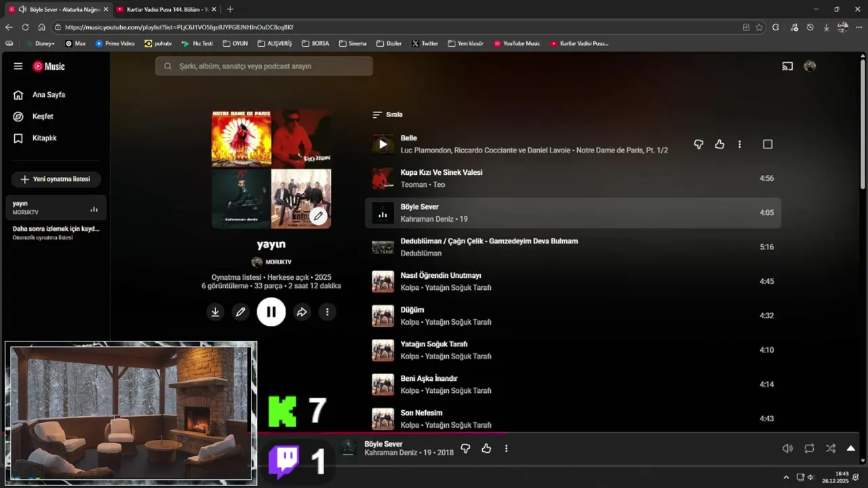Edit playlist cover with pencil on artwork

[x=318, y=216]
